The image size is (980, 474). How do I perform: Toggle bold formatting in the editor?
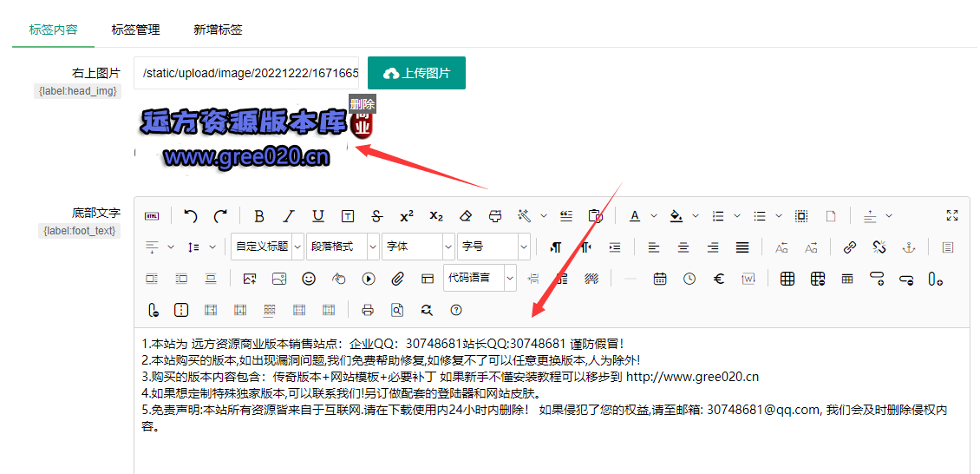[x=258, y=216]
